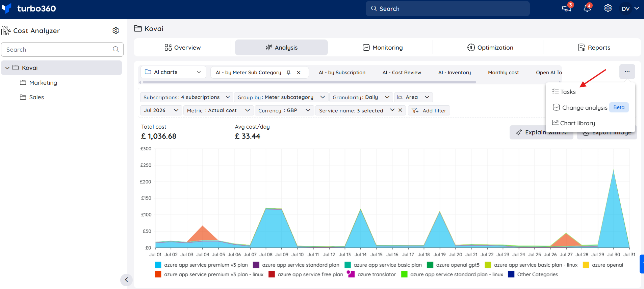
Task: Click the sidebar Search input
Action: 62,49
